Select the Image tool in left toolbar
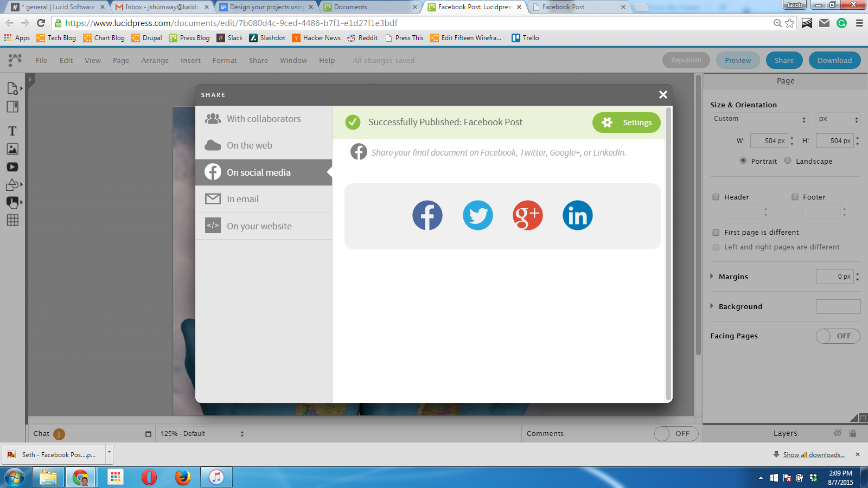868x488 pixels. (12, 149)
